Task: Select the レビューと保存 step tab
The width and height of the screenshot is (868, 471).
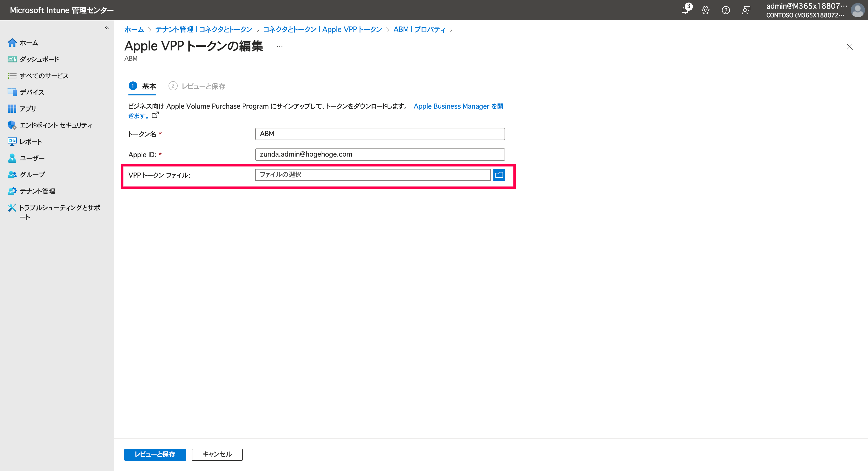Action: click(197, 86)
